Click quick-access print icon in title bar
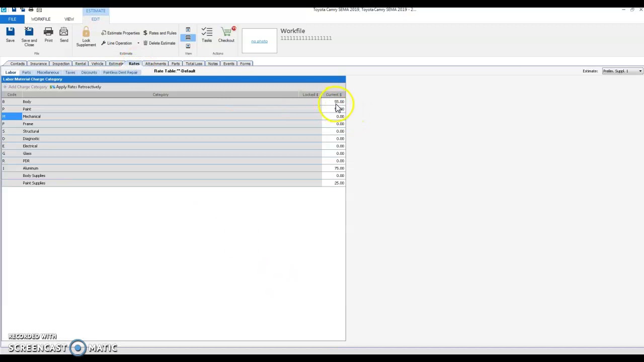 click(x=31, y=10)
